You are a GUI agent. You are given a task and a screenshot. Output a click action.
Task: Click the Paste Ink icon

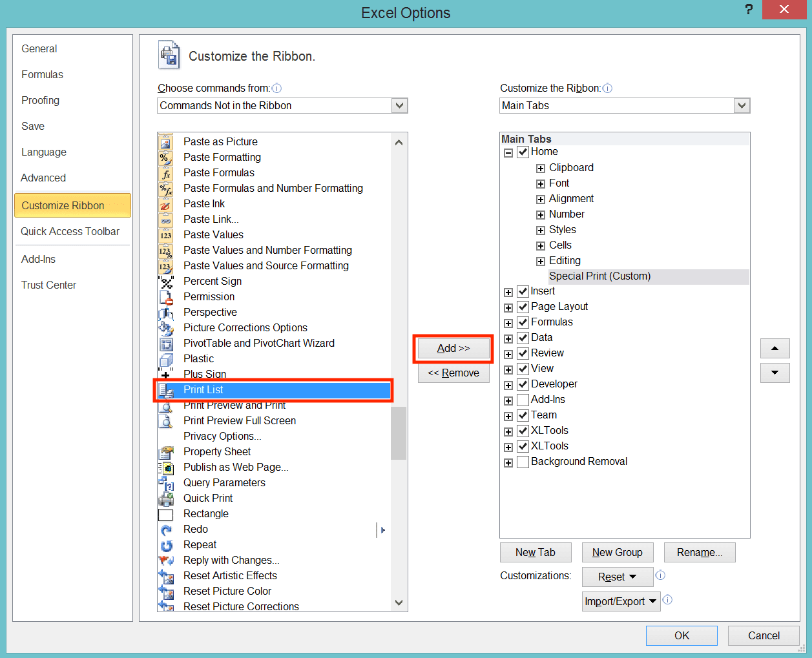(166, 204)
